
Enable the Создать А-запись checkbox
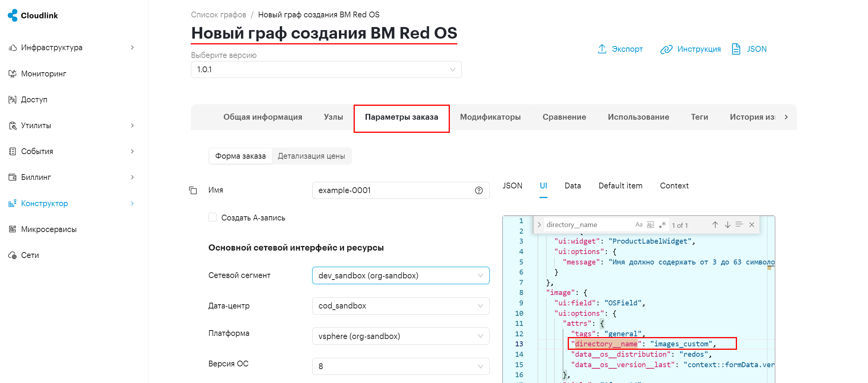213,217
